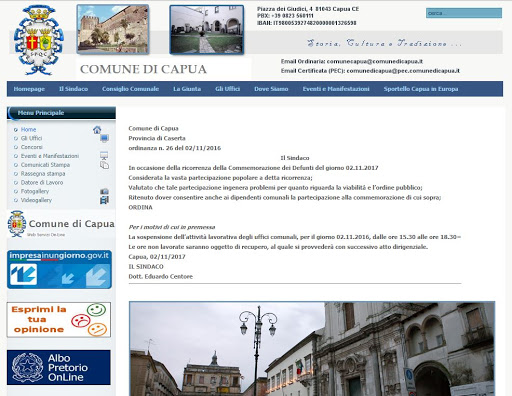Click the Home link in Menu Principale
This screenshot has width=512, height=396.
click(x=28, y=130)
